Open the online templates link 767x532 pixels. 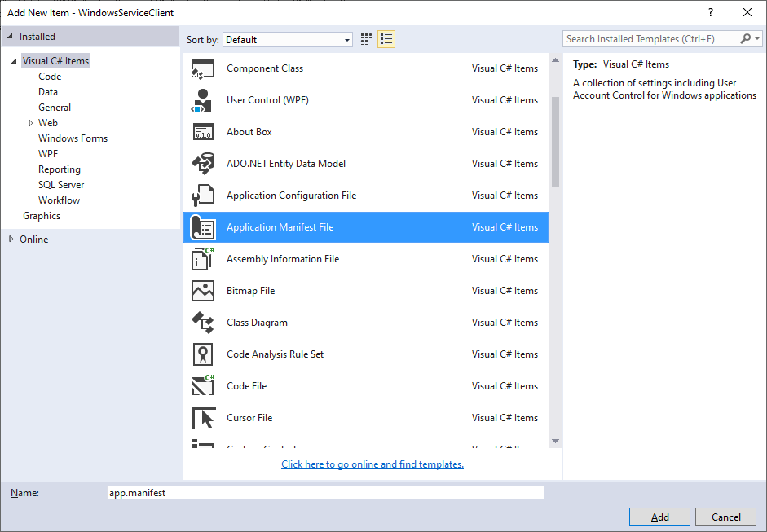[x=372, y=464]
